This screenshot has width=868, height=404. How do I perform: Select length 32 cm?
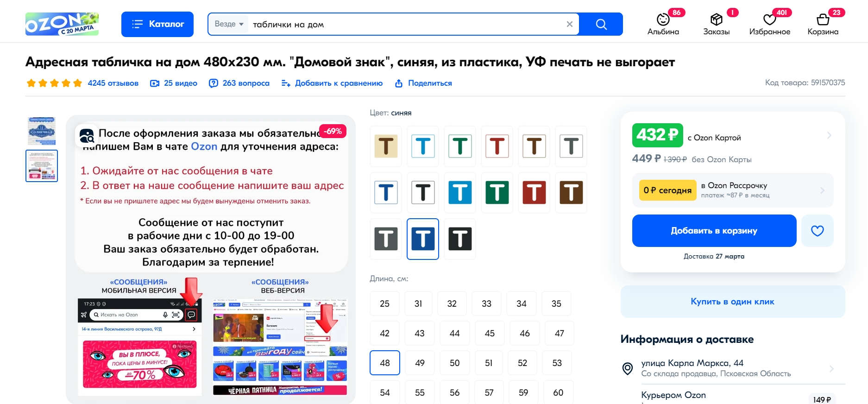tap(452, 303)
